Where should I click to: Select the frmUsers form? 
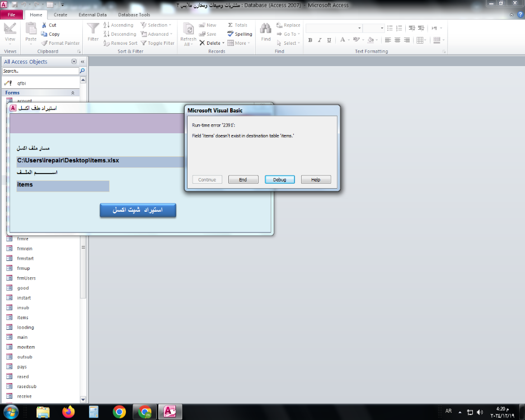point(26,278)
